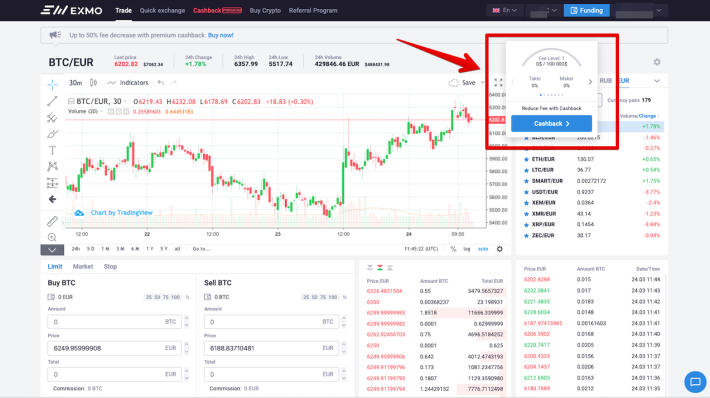Click the Funding button
This screenshot has height=398, width=710.
pyautogui.click(x=587, y=10)
